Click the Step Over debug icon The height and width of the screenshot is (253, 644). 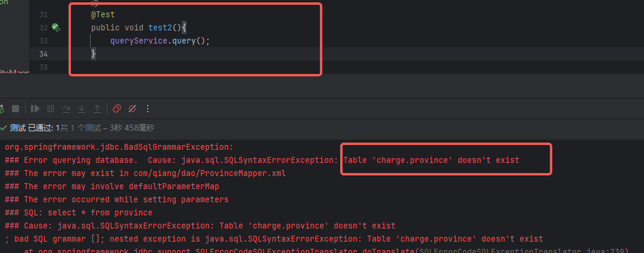pos(66,109)
